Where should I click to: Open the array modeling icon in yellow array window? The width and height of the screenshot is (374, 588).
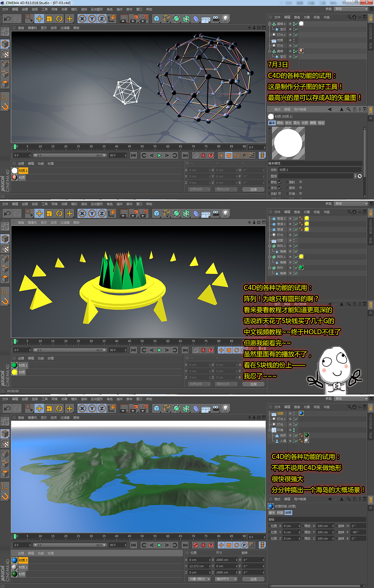pos(186,213)
